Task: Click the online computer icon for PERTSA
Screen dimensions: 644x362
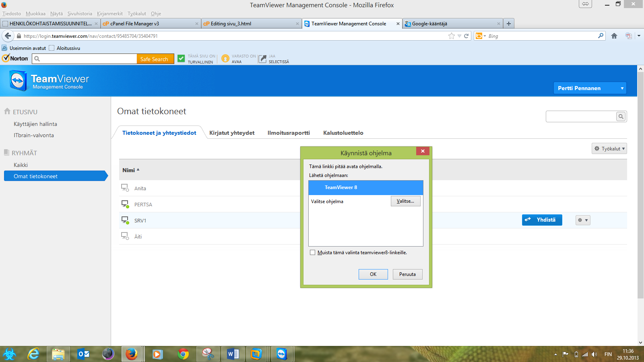Action: point(125,204)
